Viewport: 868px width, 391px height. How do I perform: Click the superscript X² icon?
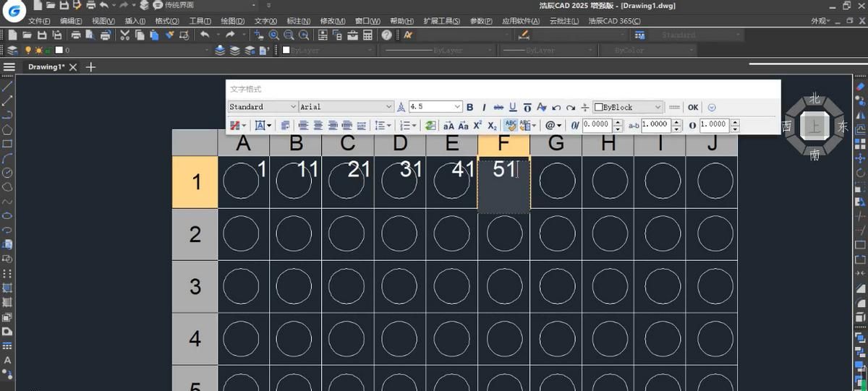coord(477,125)
